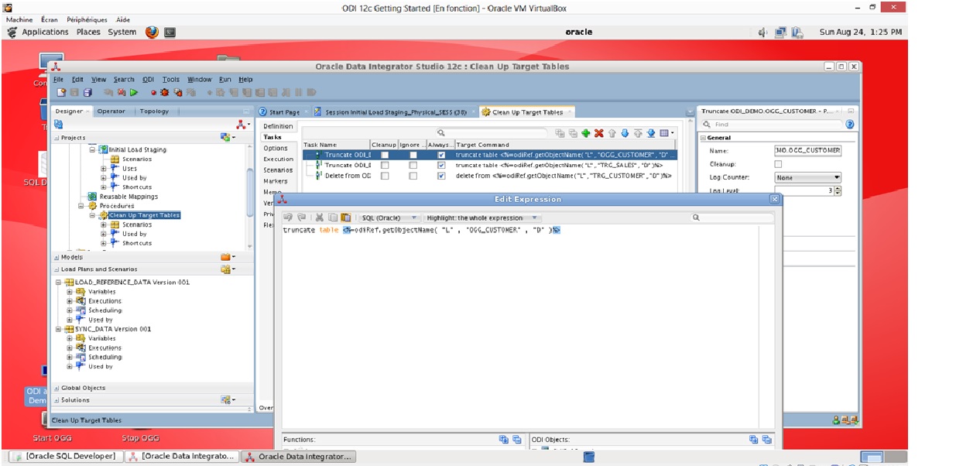Screen dimensions: 980x466
Task: Toggle Ignore checkbox for Delete from task
Action: (x=413, y=176)
